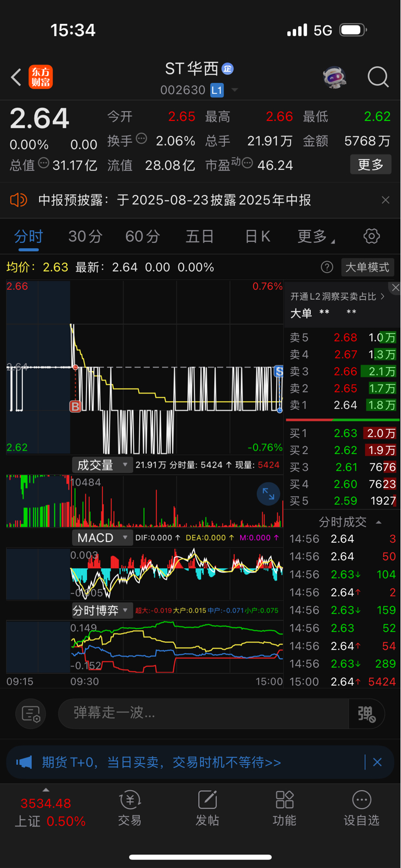This screenshot has height=868, width=401.
Task: Switch to the 60分 tab
Action: (x=142, y=237)
